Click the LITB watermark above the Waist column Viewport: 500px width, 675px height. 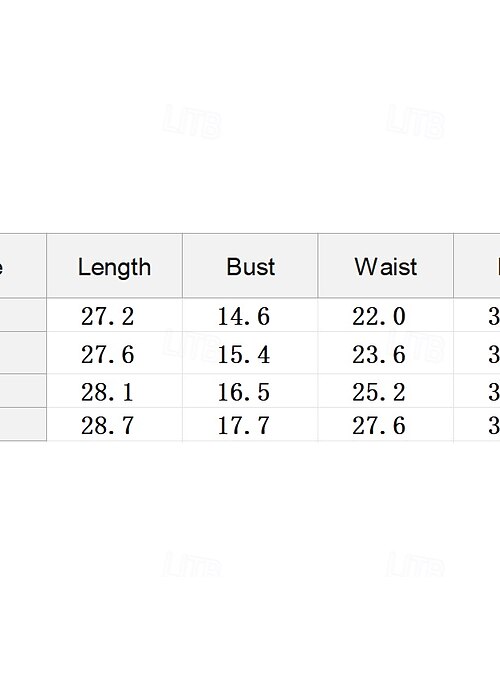(x=415, y=122)
